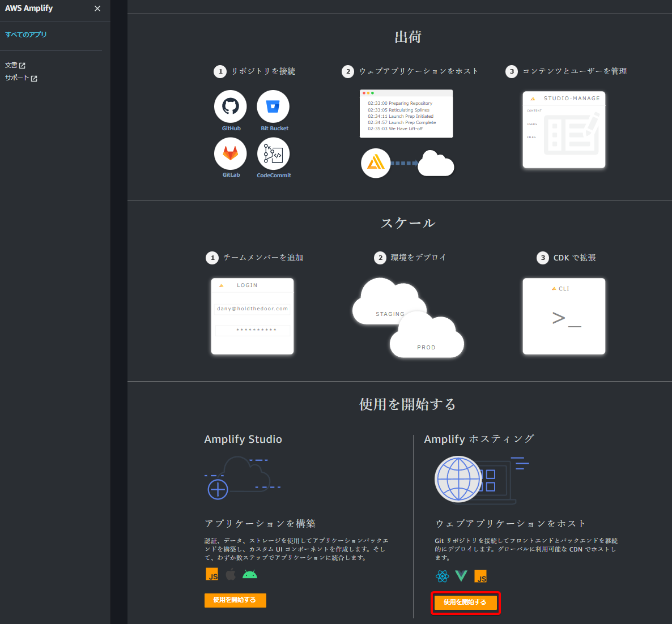Click the white cloud next to Amplify logo
The image size is (672, 624).
point(436,163)
